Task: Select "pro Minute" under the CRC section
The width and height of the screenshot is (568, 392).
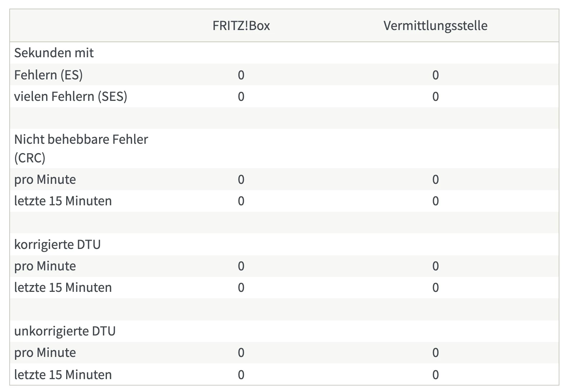Action: (x=45, y=180)
